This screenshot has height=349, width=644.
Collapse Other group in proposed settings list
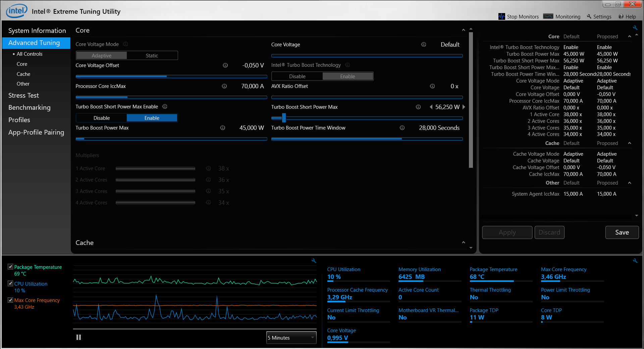630,183
